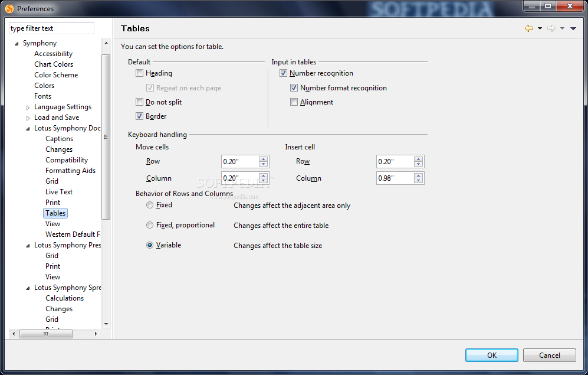The width and height of the screenshot is (588, 375).
Task: Click tree horizontal scrollbar right arrow
Action: coord(96,334)
